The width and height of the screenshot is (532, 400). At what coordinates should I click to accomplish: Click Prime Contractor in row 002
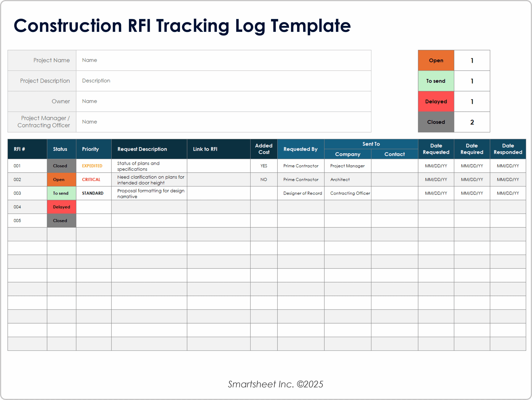[x=301, y=180]
